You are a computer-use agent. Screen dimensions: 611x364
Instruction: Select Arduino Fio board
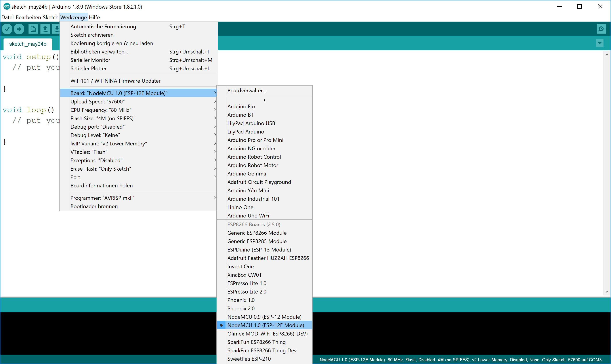point(264,106)
